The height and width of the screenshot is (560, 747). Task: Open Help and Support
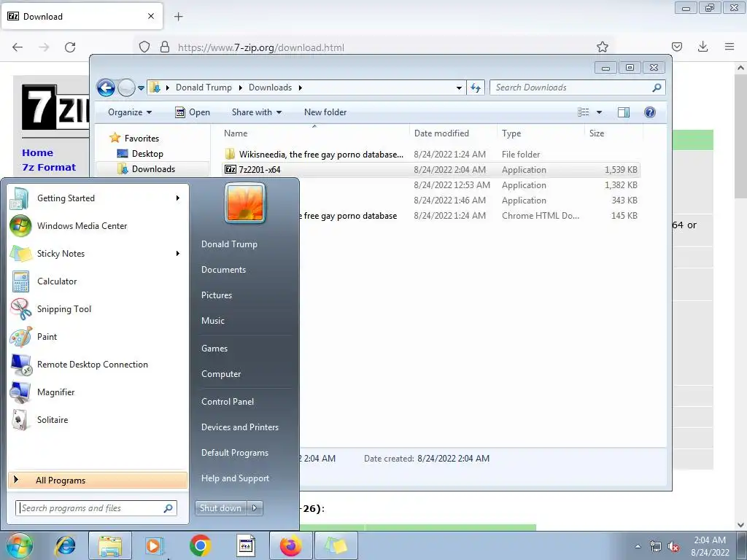tap(235, 478)
